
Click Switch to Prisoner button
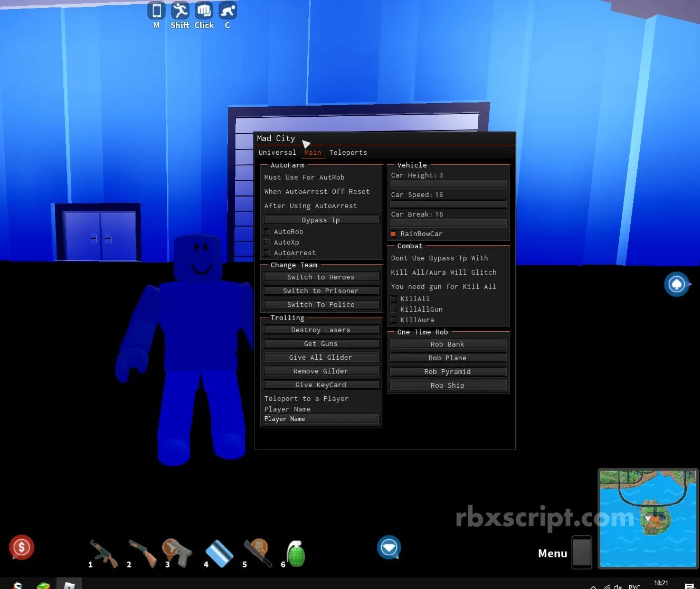coord(321,291)
